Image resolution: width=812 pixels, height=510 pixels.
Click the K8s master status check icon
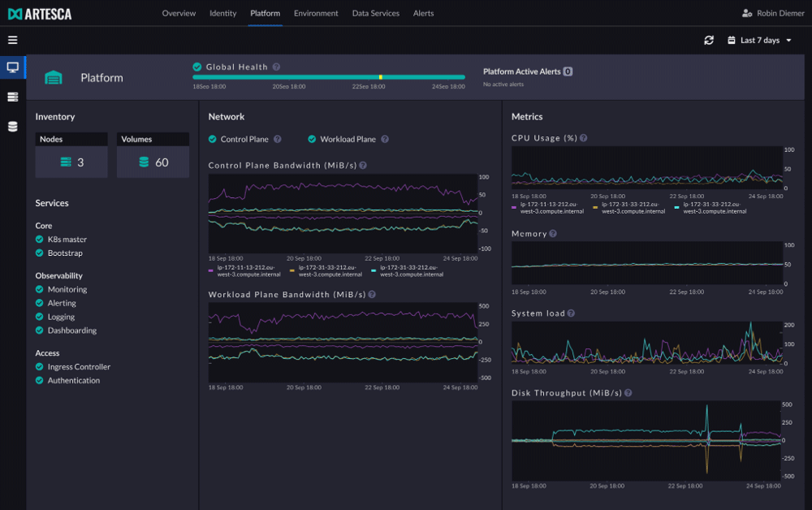(x=39, y=240)
